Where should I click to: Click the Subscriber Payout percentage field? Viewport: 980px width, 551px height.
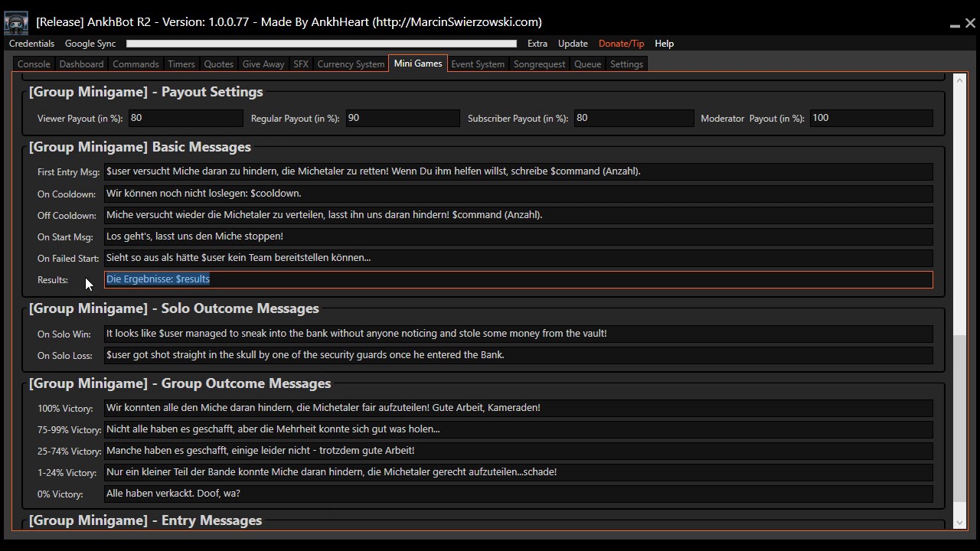click(x=633, y=118)
